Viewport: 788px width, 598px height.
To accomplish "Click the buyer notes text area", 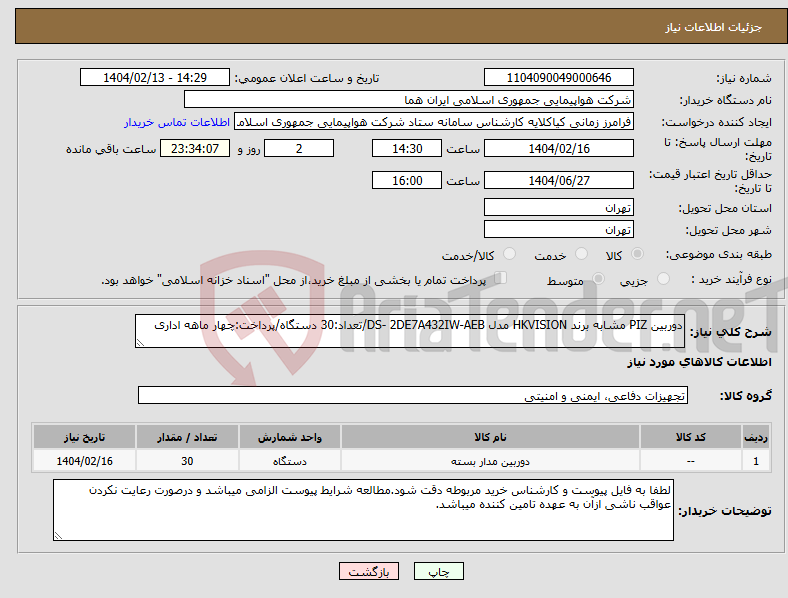I will pyautogui.click(x=363, y=510).
